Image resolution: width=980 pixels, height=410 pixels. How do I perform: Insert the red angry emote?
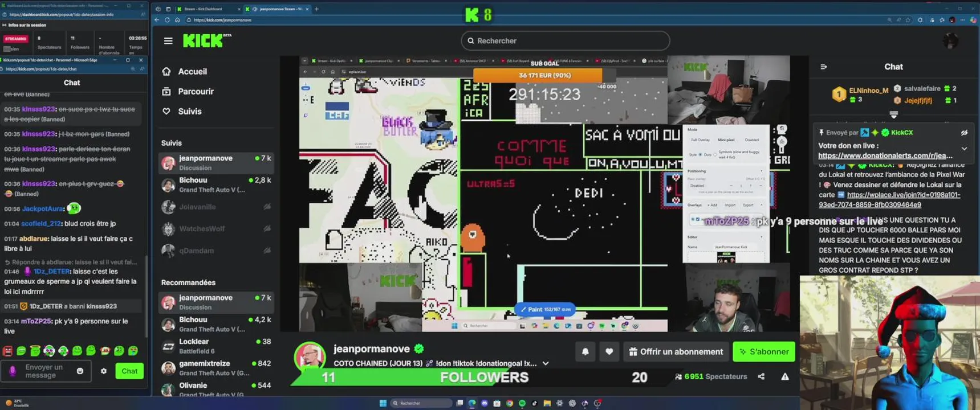pyautogui.click(x=7, y=351)
